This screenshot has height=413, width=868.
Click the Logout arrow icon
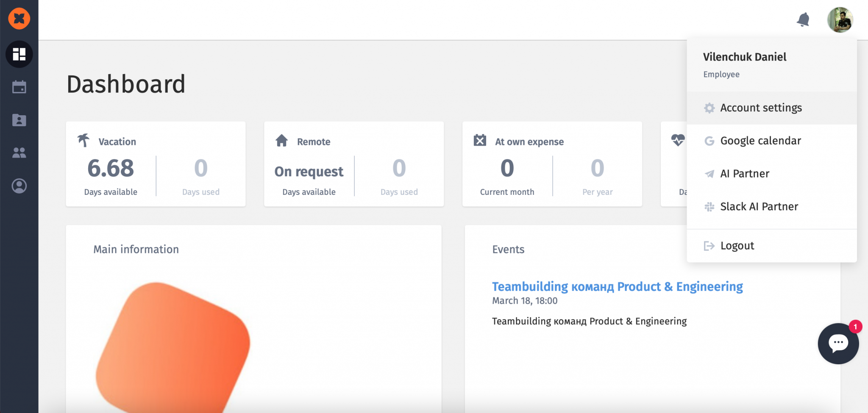click(x=709, y=246)
